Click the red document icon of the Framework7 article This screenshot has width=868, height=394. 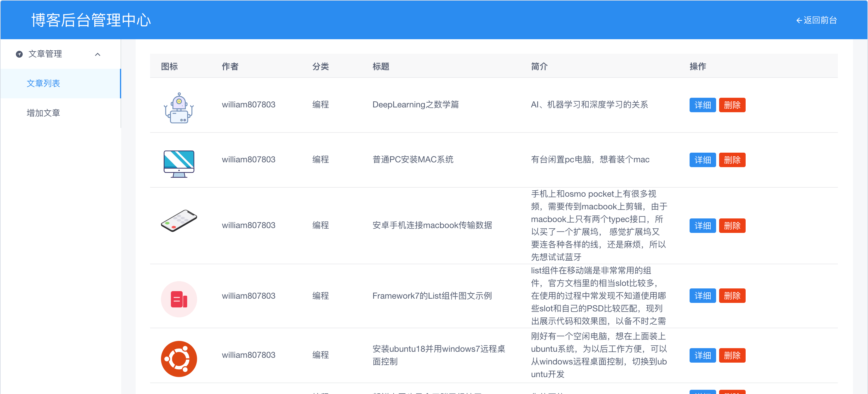(179, 299)
